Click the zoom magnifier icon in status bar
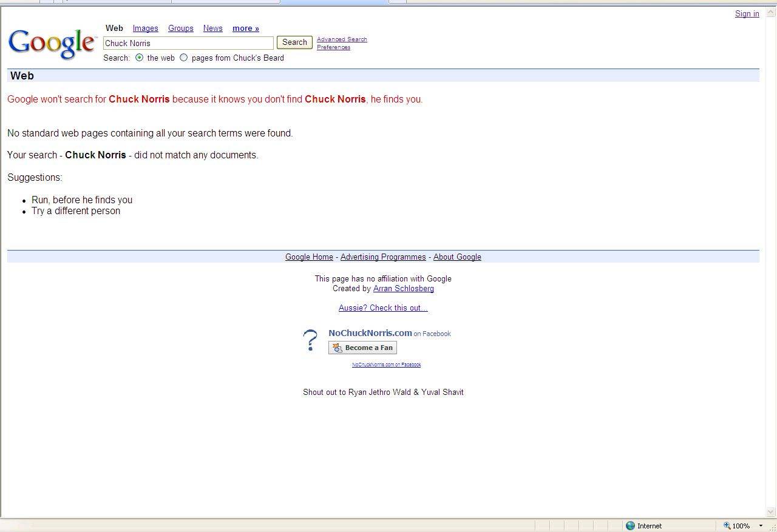The width and height of the screenshot is (777, 532). click(727, 526)
